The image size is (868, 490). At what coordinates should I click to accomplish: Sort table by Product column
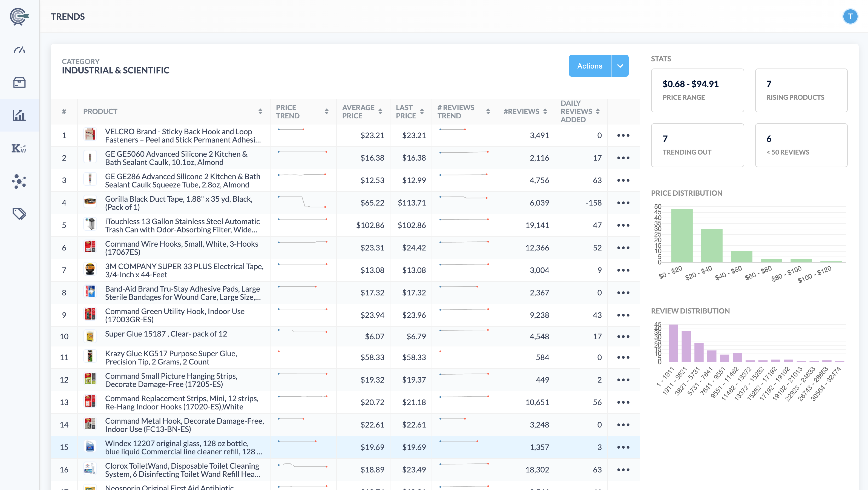(x=260, y=112)
